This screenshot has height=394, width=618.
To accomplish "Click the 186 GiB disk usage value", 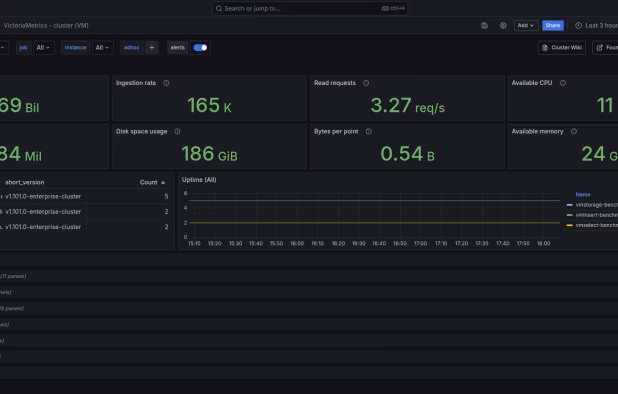I will (209, 154).
